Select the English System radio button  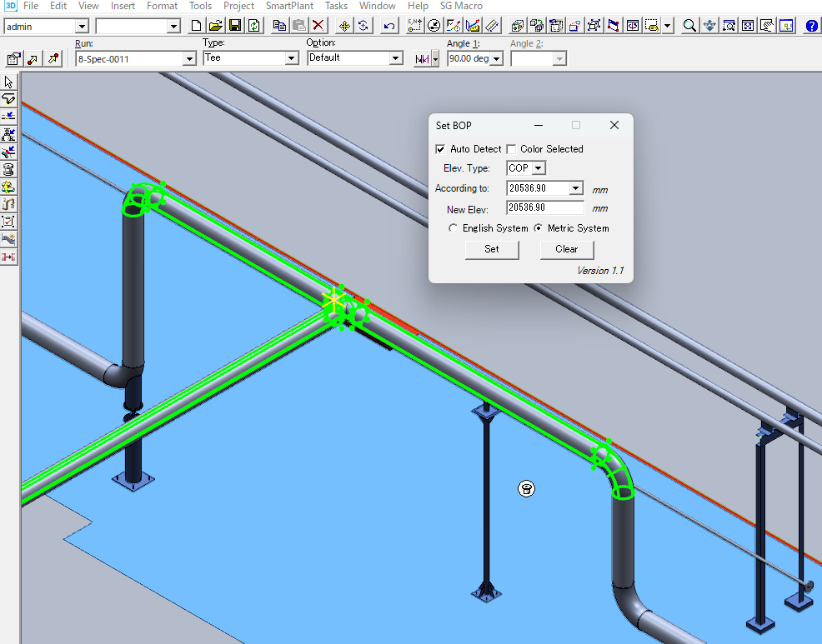coord(454,228)
